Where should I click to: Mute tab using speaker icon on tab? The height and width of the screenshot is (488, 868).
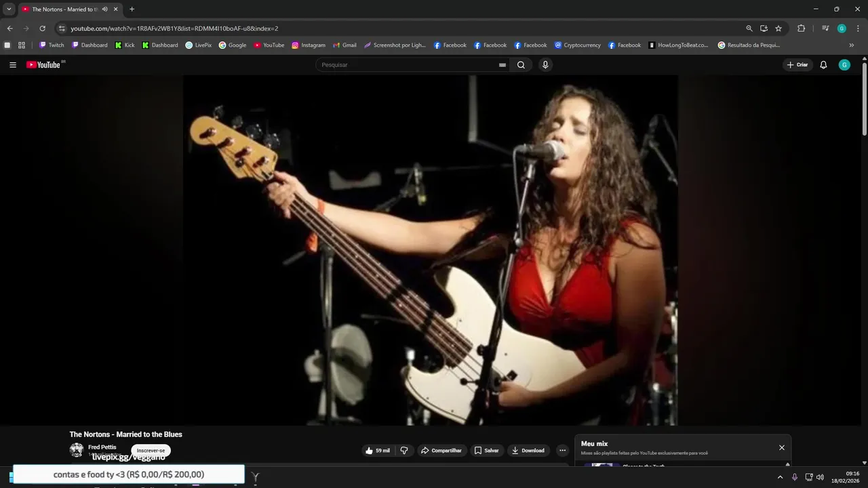point(105,9)
